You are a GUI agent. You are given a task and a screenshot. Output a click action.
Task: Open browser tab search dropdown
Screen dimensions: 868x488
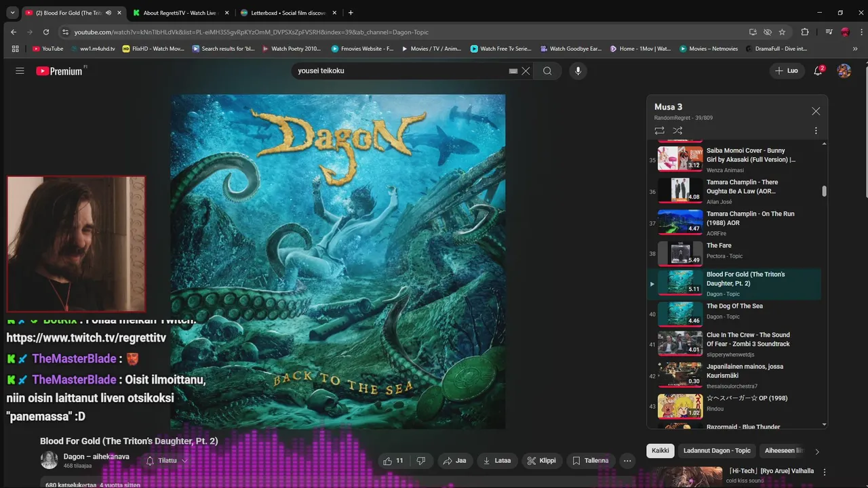point(12,13)
